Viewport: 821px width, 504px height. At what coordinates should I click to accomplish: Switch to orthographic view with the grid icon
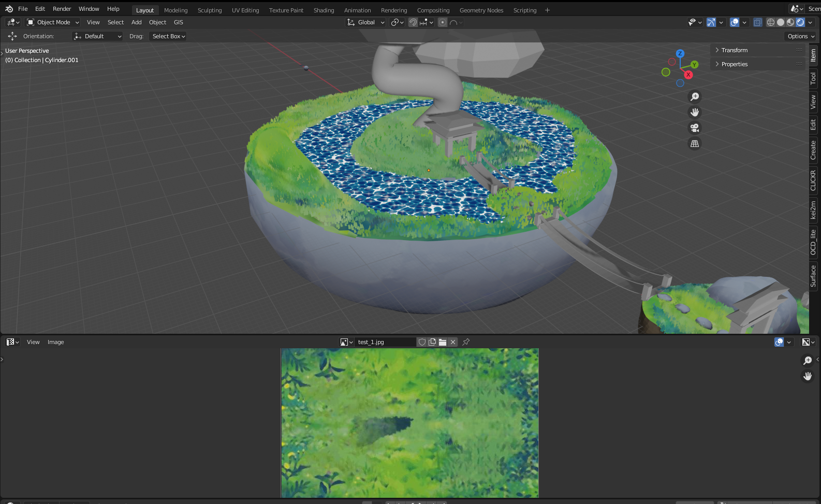(x=695, y=144)
